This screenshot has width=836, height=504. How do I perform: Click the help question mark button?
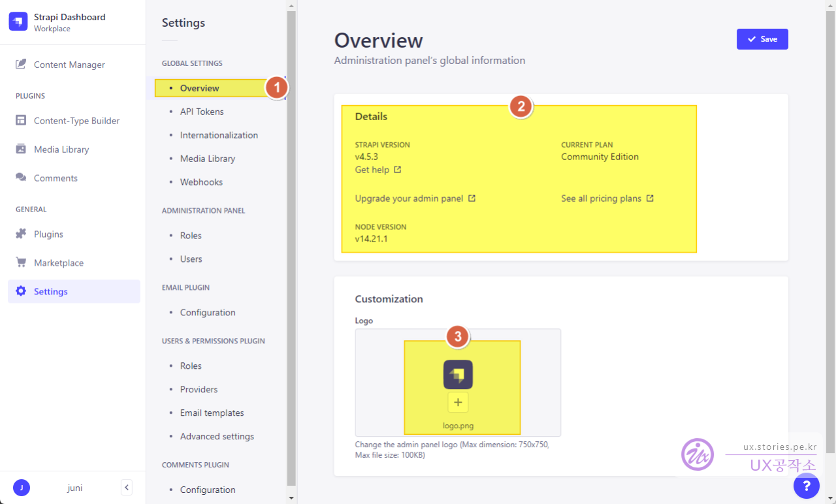[x=807, y=486]
